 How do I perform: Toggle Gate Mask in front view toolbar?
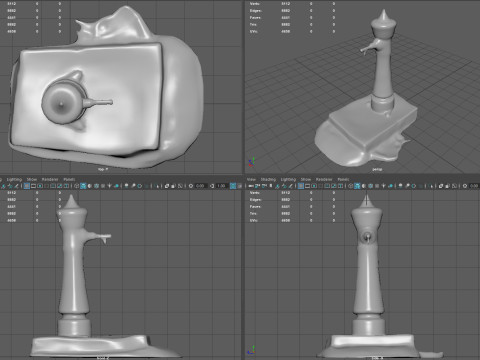click(x=320, y=186)
